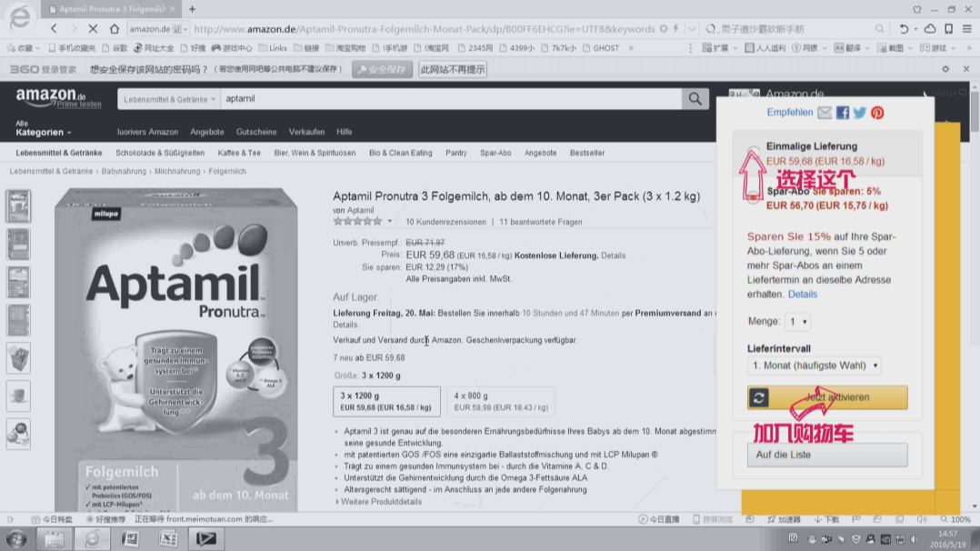Open the browser main menu icon
This screenshot has height=551, width=980.
point(967,29)
